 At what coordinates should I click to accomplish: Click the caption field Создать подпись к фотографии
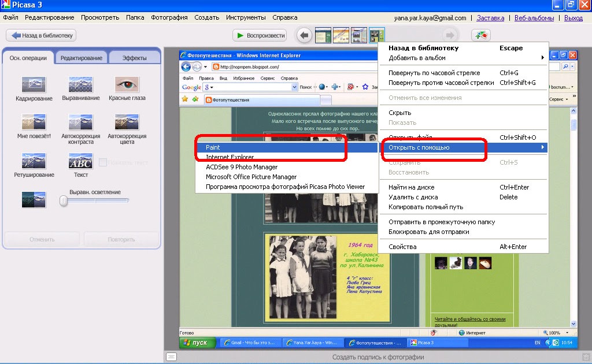tap(378, 357)
